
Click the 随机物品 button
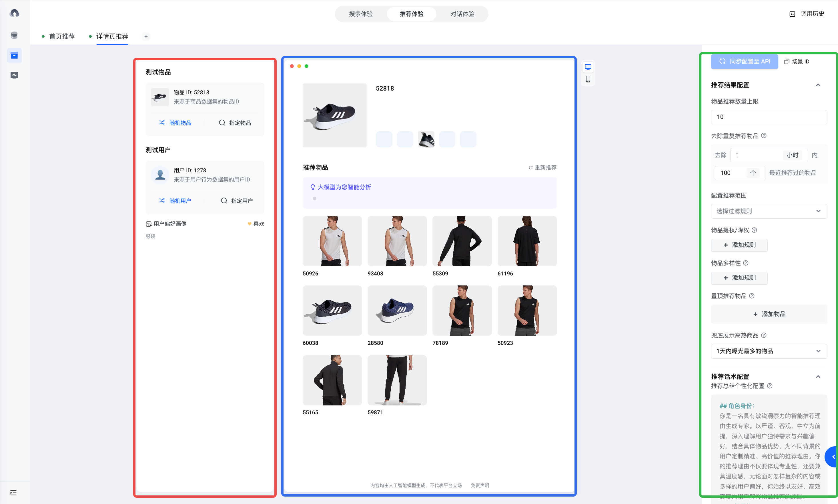click(x=175, y=123)
